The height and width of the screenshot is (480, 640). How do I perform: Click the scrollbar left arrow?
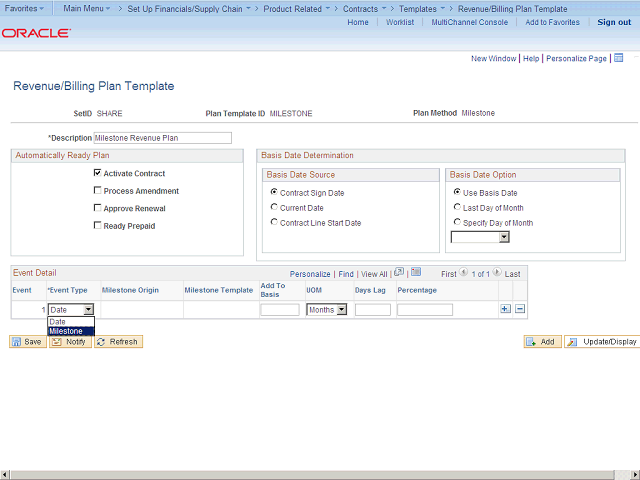pyautogui.click(x=4, y=474)
